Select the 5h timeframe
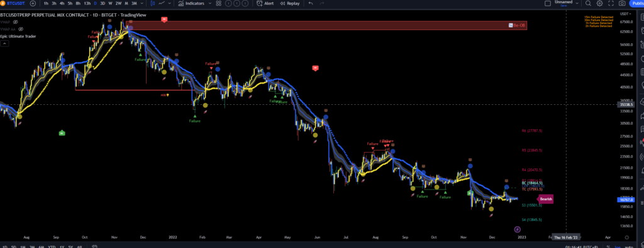Viewport: 644px width, 248px height. coord(70,3)
